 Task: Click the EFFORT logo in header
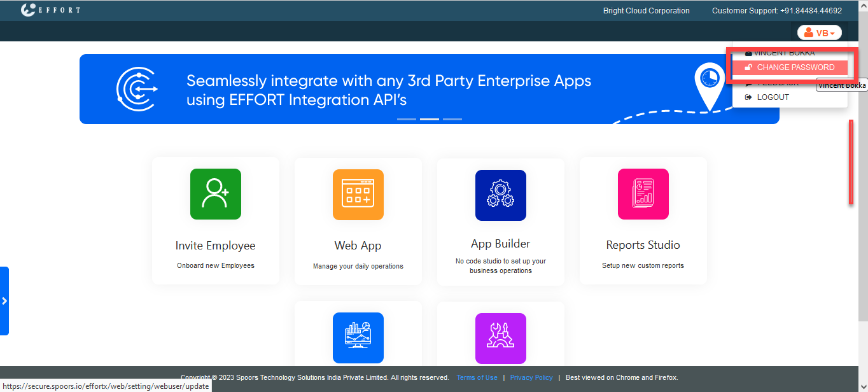pos(50,10)
